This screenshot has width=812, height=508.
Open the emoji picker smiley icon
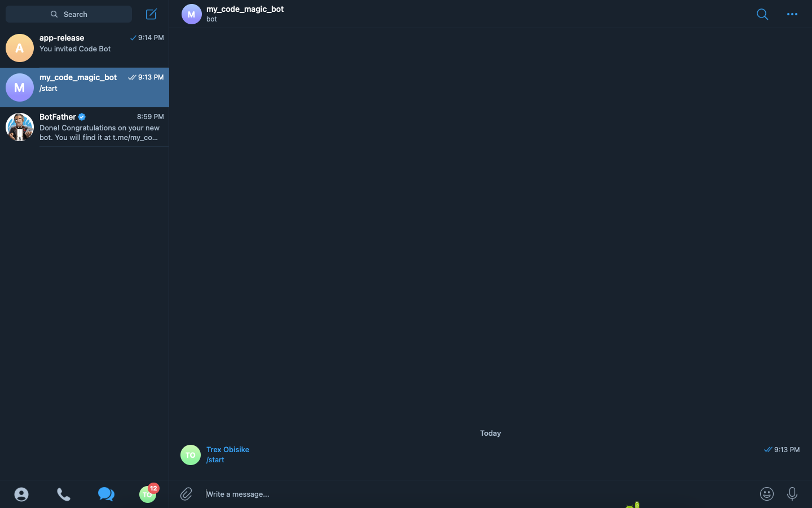tap(767, 494)
